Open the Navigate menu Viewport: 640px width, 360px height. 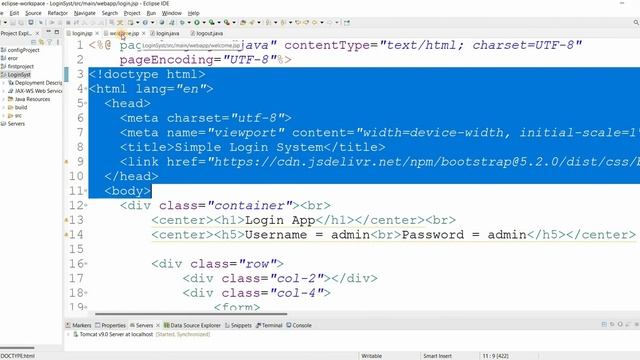coord(84,13)
